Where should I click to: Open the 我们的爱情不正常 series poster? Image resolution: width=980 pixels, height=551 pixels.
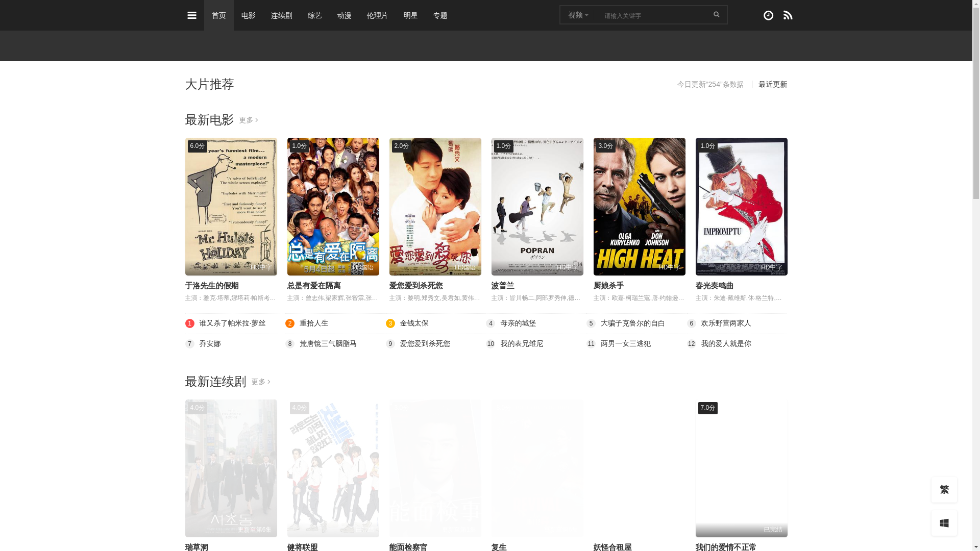coord(742,468)
